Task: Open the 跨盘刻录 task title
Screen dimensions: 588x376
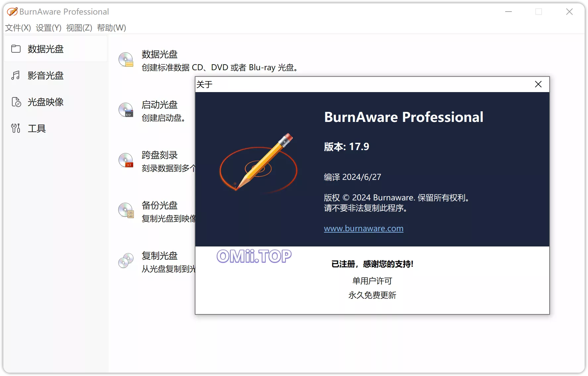Action: tap(160, 155)
